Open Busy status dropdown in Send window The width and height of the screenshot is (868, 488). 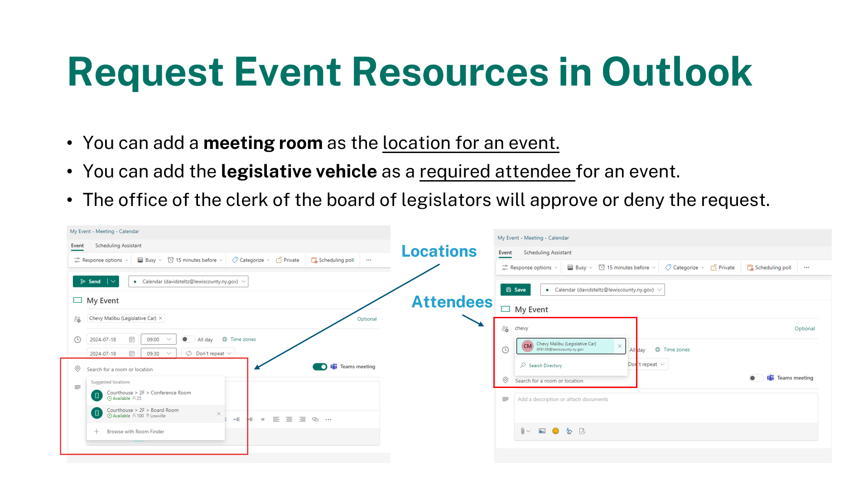click(x=149, y=260)
